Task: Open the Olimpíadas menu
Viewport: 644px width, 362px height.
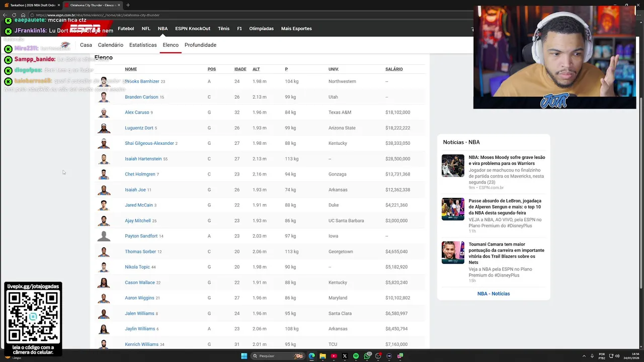Action: [262, 29]
